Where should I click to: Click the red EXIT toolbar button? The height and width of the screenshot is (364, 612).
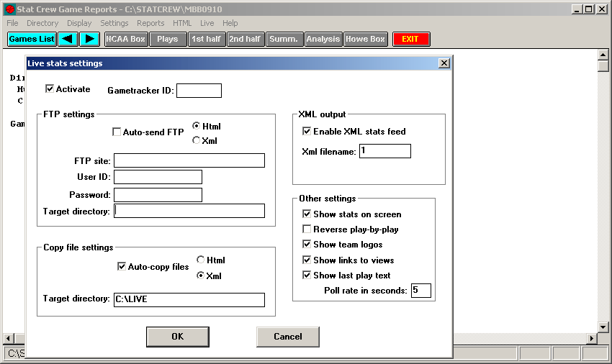411,39
